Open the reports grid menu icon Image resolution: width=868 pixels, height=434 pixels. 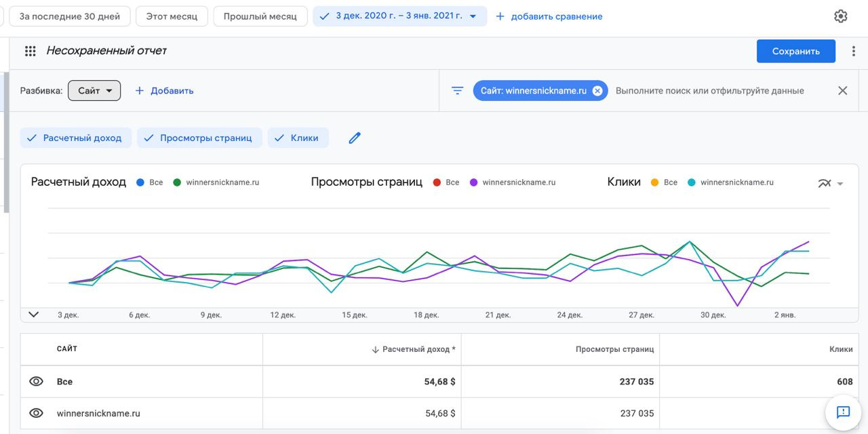[30, 51]
